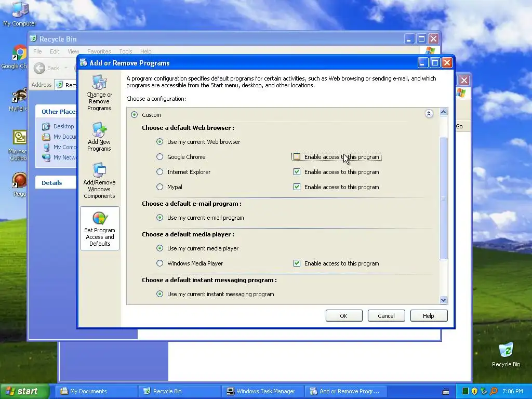Image resolution: width=532 pixels, height=399 pixels.
Task: Select Set Program Access and Defaults
Action: [100, 229]
